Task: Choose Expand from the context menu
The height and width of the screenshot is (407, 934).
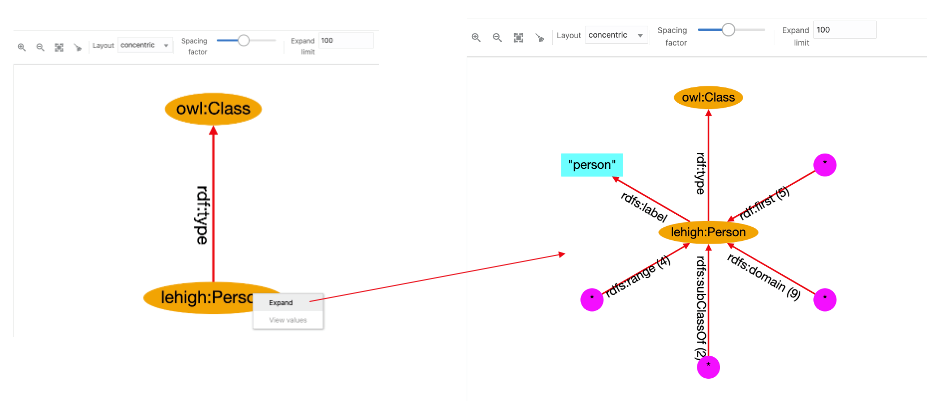Action: pyautogui.click(x=281, y=302)
